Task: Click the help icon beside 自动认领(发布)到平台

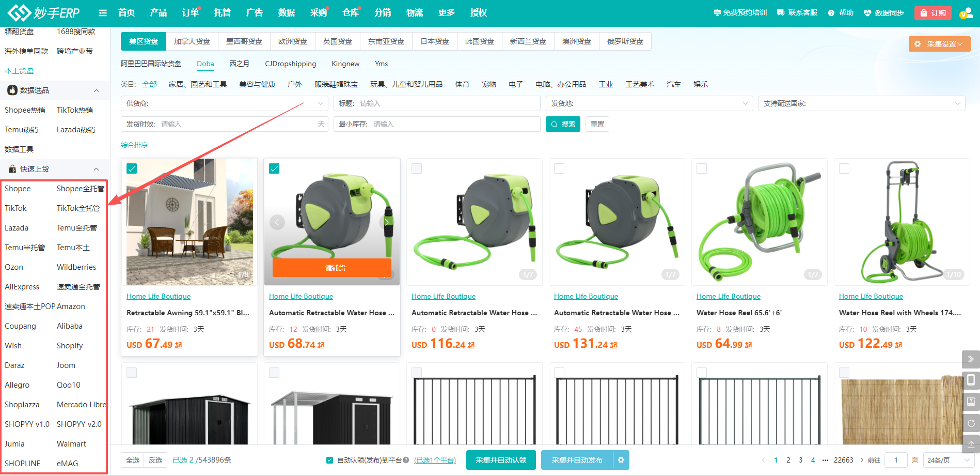Action: coord(406,460)
